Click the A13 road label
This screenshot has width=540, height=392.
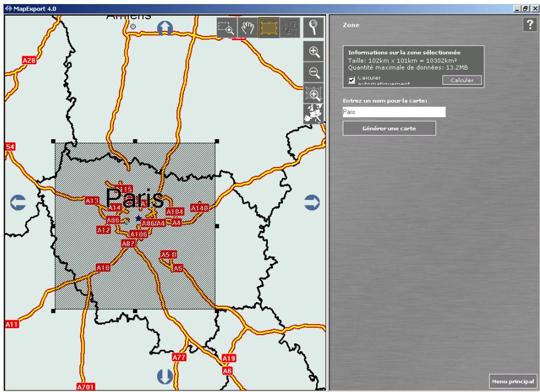[x=92, y=200]
